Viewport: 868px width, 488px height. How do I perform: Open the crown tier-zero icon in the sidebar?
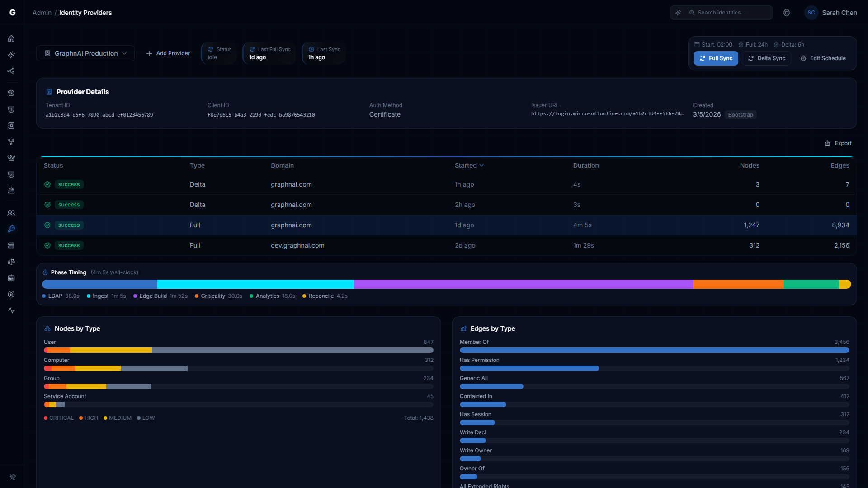11,158
